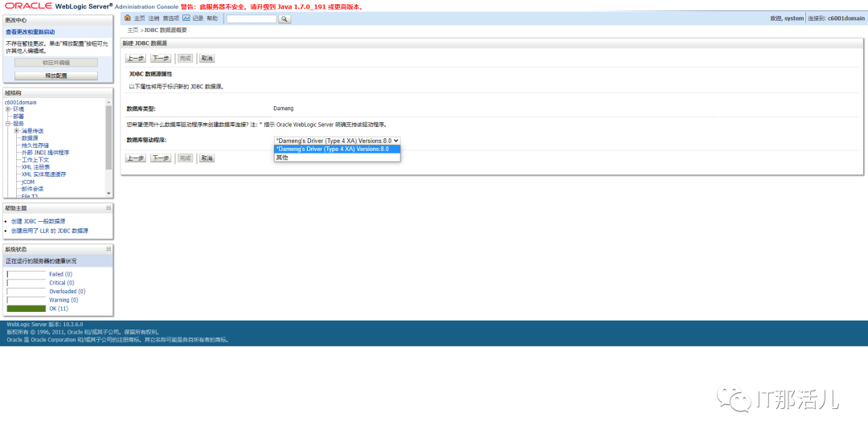Select 部署 in domain tree
Viewport: 868px width, 438px height.
coord(18,117)
